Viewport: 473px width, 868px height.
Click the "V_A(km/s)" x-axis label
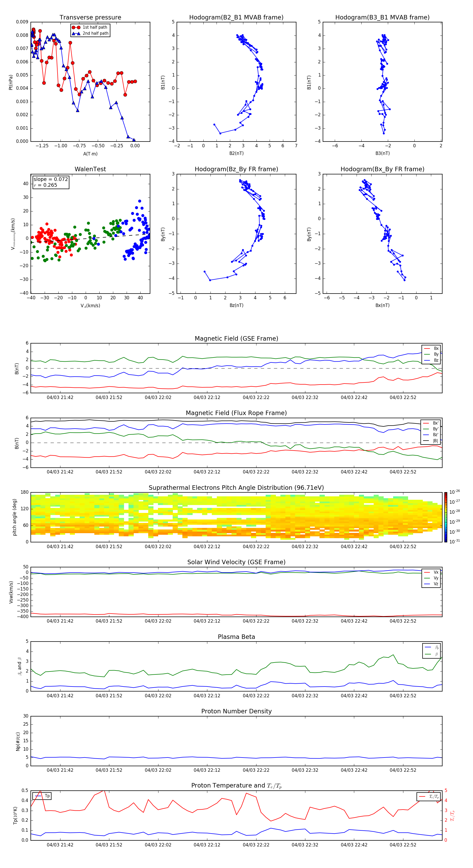(x=90, y=306)
